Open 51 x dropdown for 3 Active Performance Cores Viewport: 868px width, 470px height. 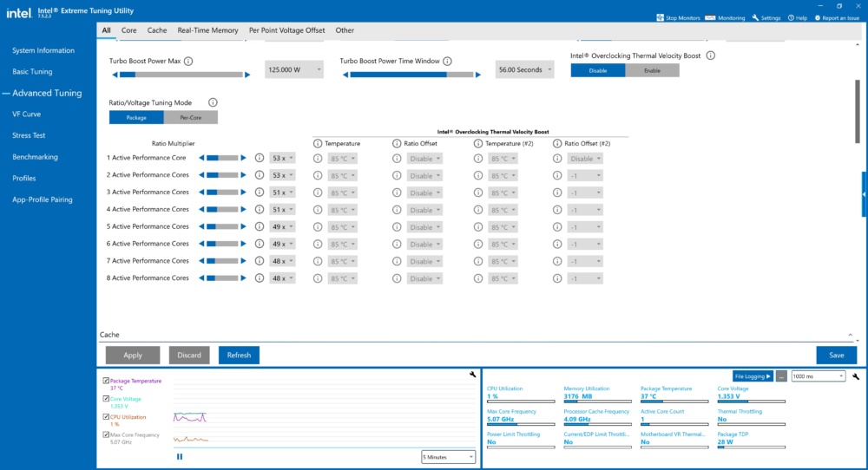coord(282,193)
